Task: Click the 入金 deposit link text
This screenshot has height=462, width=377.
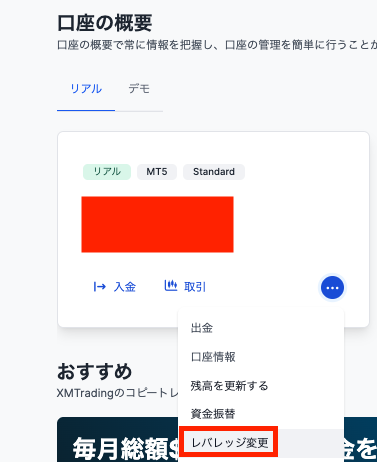Action: pyautogui.click(x=125, y=287)
